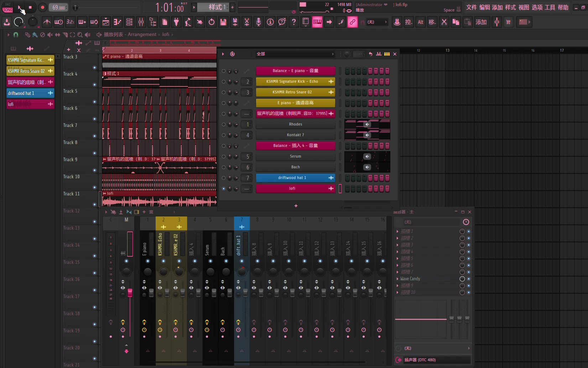
Task: Open the 工具 menu
Action: click(x=550, y=7)
